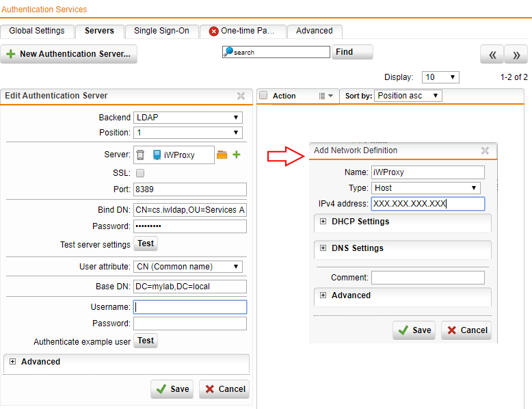The width and height of the screenshot is (532, 409).
Task: Tick the select-all checkbox beside Action
Action: pyautogui.click(x=263, y=96)
